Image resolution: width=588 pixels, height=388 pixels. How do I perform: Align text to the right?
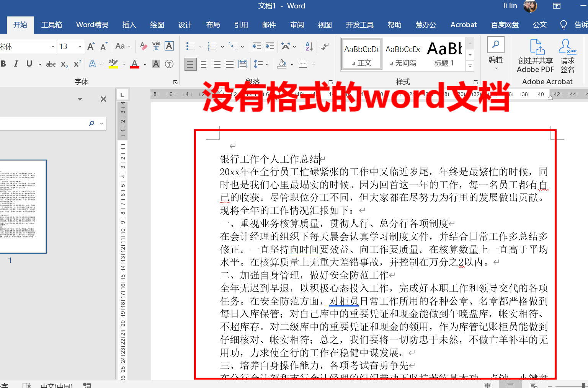(x=217, y=64)
